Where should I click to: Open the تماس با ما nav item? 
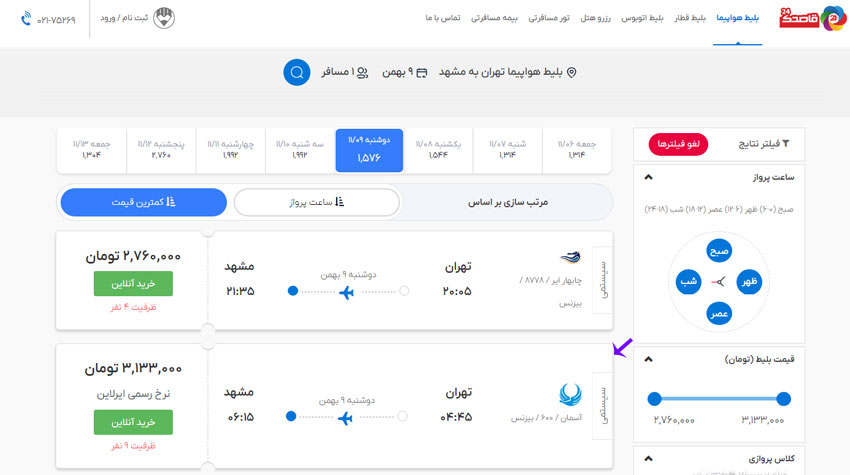tap(443, 18)
